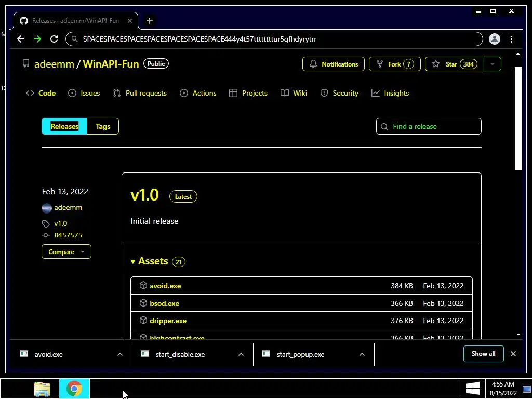Star the repository
The image size is (532, 399).
click(x=454, y=64)
